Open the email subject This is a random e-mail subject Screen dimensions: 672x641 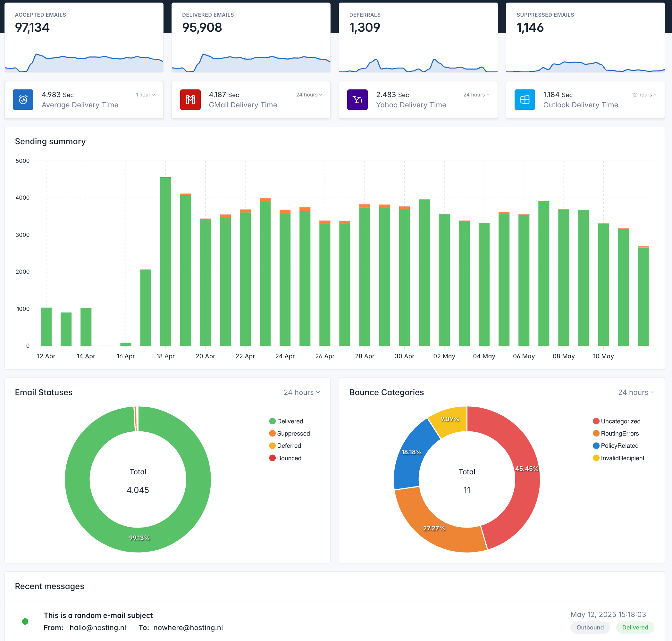click(x=98, y=615)
